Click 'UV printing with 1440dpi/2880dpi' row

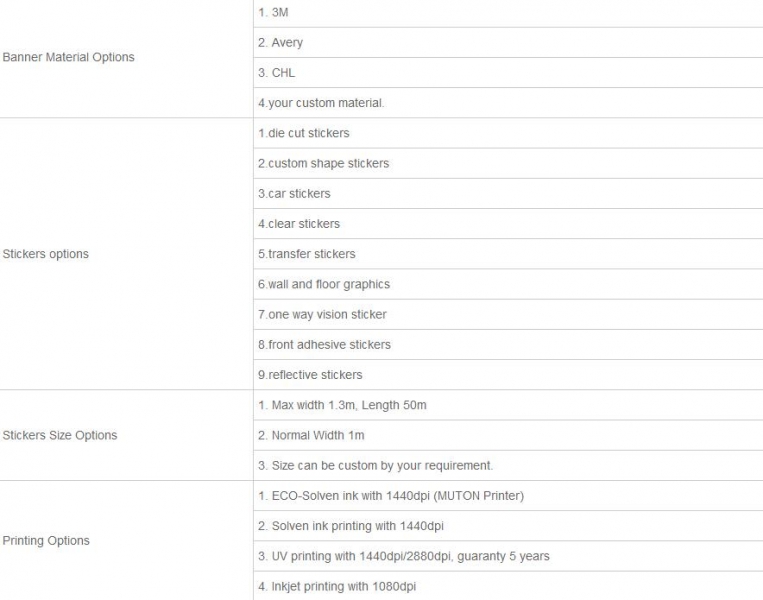click(x=508, y=556)
